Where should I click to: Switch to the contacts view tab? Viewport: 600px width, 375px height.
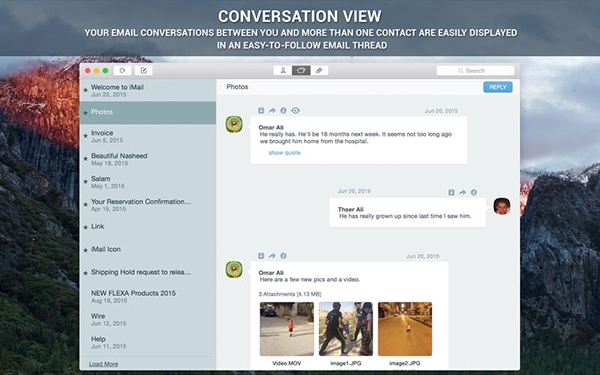pyautogui.click(x=283, y=70)
